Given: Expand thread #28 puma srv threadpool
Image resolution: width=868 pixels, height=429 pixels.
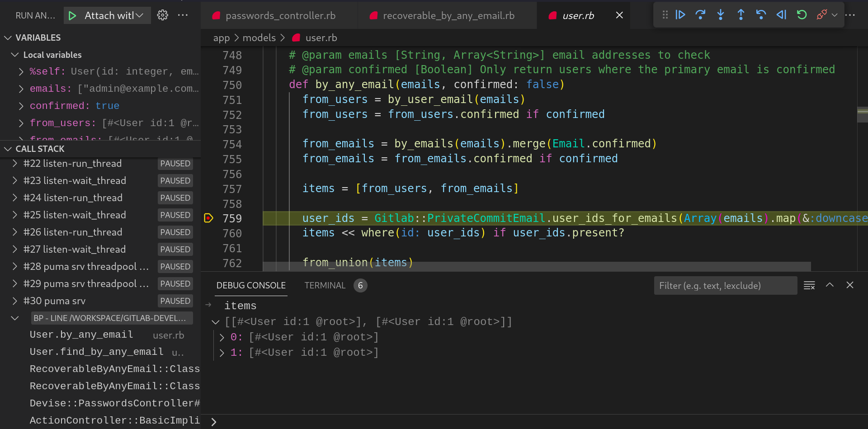Looking at the screenshot, I should pos(15,266).
